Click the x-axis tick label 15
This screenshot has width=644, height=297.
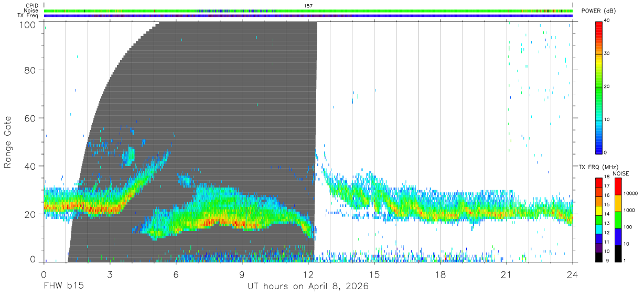coord(374,274)
